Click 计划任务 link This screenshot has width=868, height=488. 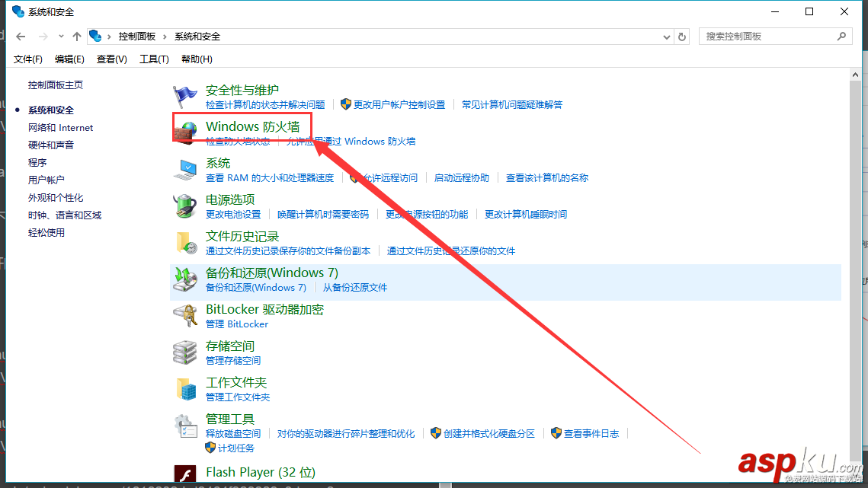tap(236, 448)
